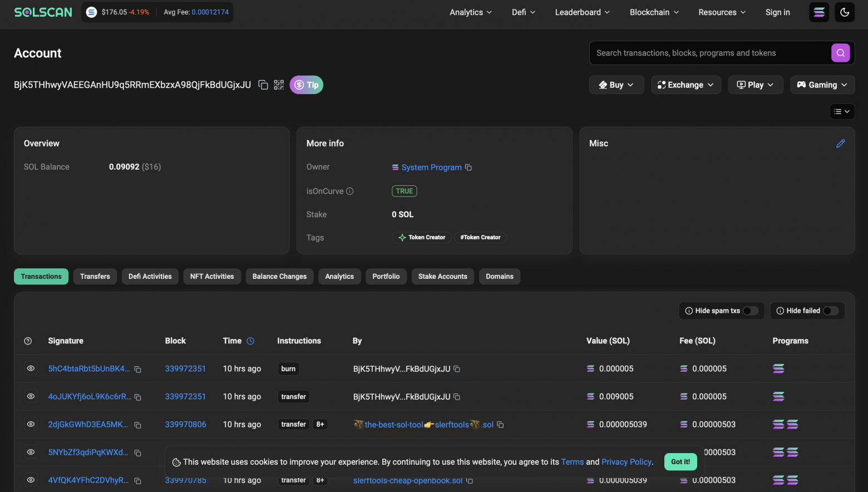Click the purple search magnifier button
This screenshot has width=868, height=492.
click(840, 53)
